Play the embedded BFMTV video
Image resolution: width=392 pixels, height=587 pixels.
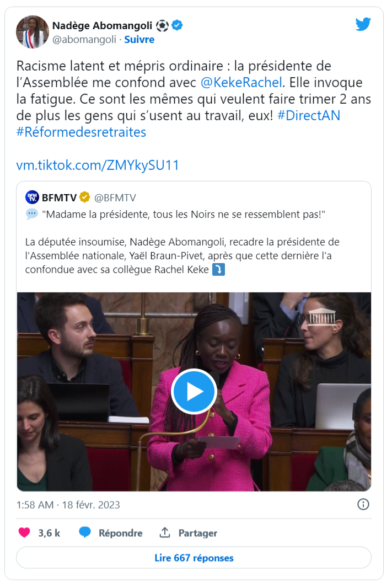tap(194, 391)
